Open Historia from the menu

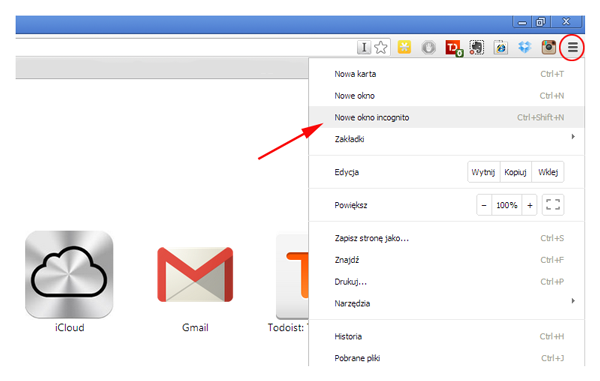pyautogui.click(x=446, y=336)
